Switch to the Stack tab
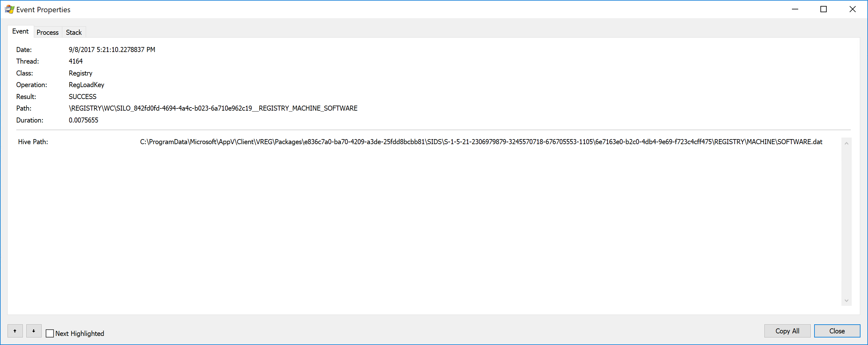Screen dimensions: 868x345 tap(74, 32)
